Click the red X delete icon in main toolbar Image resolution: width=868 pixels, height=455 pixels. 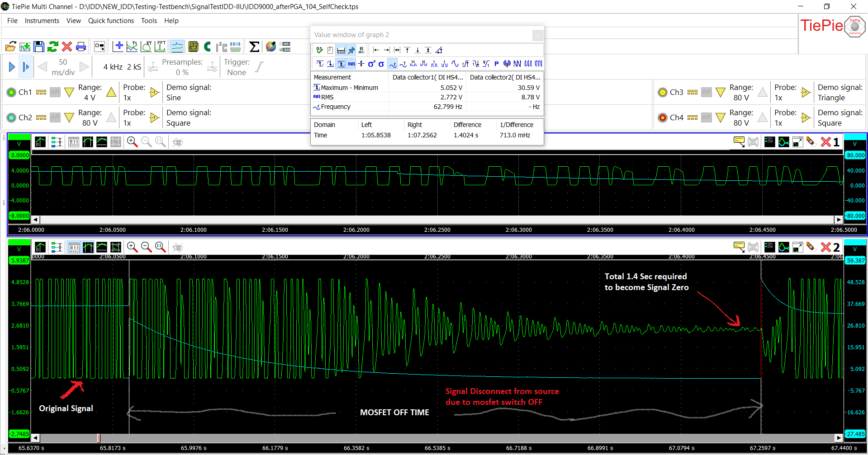[67, 47]
